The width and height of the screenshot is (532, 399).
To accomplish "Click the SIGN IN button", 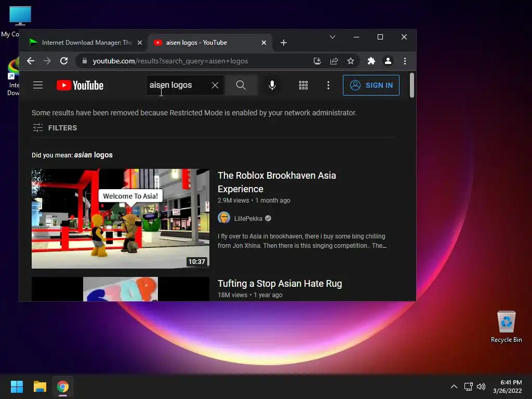I will [371, 85].
